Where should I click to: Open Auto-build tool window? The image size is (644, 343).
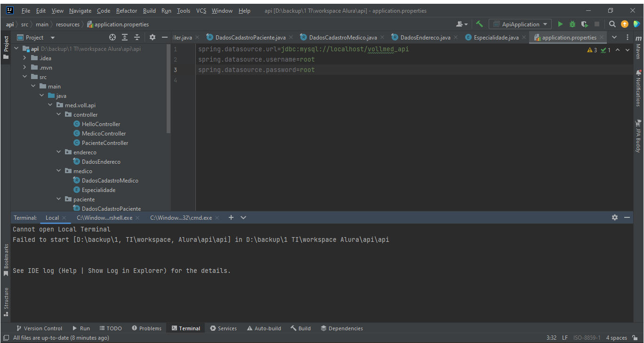(x=264, y=328)
